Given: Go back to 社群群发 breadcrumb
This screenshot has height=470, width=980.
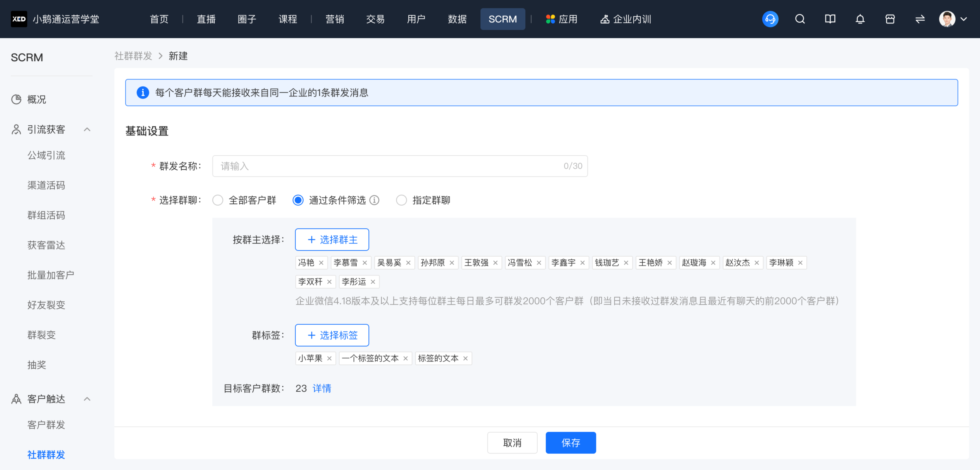Looking at the screenshot, I should [133, 56].
